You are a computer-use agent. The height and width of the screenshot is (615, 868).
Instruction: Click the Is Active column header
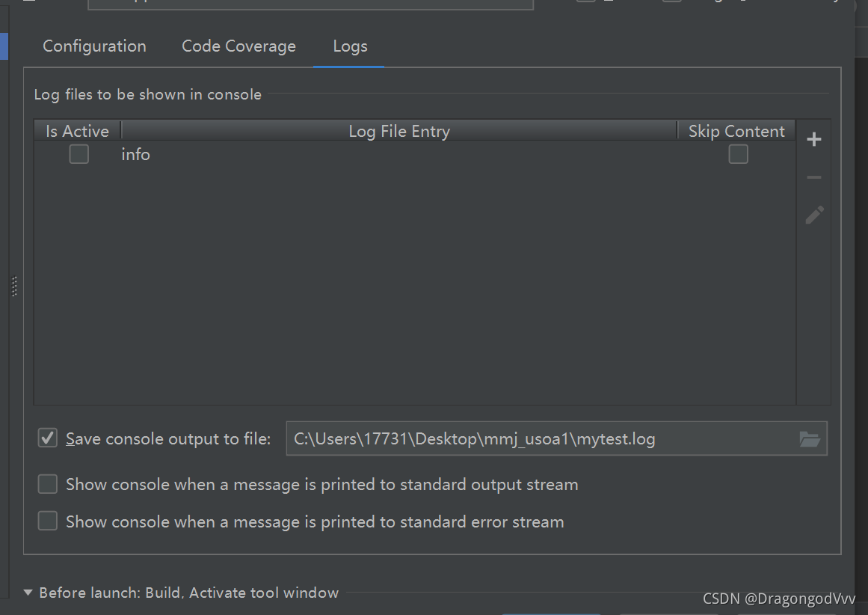tap(77, 130)
